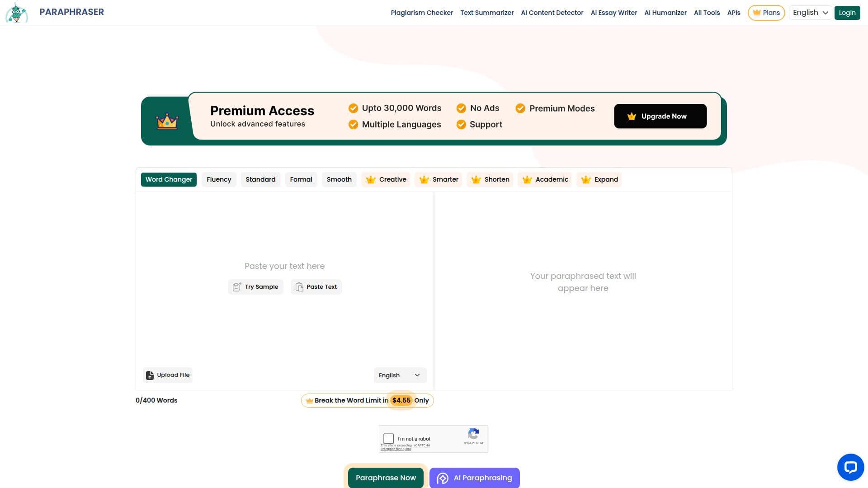Click the Paste Text clipboard icon
The height and width of the screenshot is (488, 868).
point(299,287)
